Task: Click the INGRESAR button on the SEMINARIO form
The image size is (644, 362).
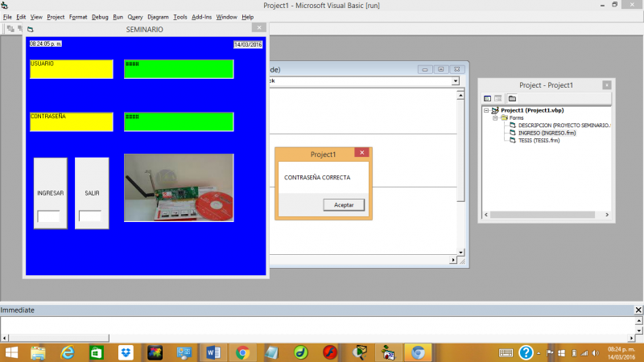Action: pyautogui.click(x=51, y=193)
